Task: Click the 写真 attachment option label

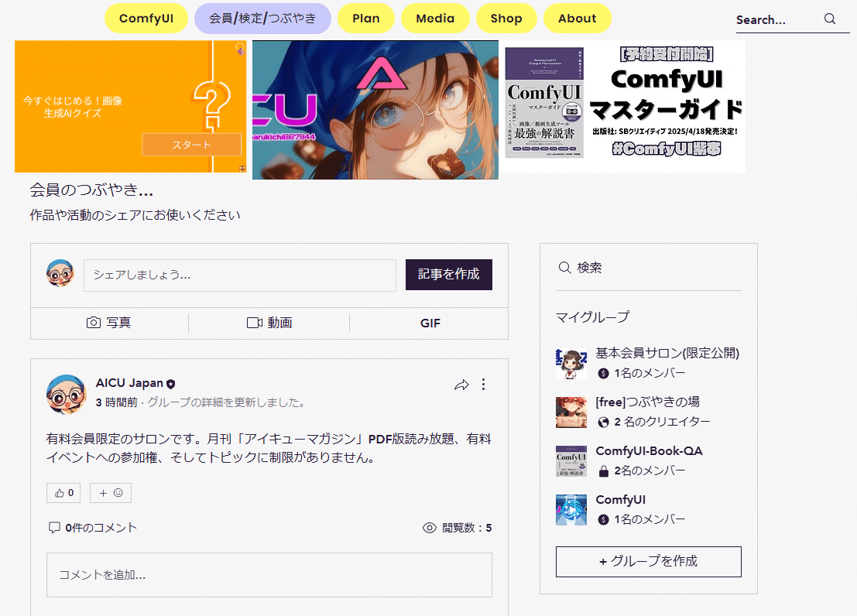Action: point(118,323)
